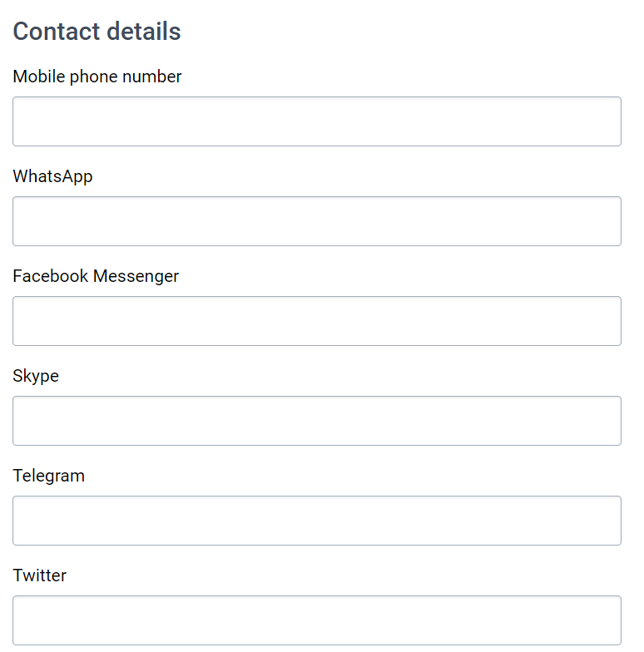Screen dimensions: 644x652
Task: Click the WhatsApp field label
Action: tap(52, 176)
